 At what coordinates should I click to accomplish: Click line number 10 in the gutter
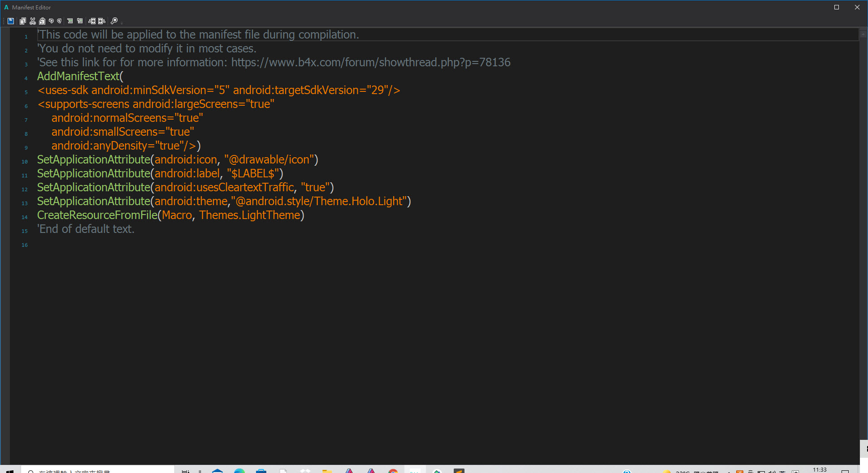pyautogui.click(x=25, y=162)
